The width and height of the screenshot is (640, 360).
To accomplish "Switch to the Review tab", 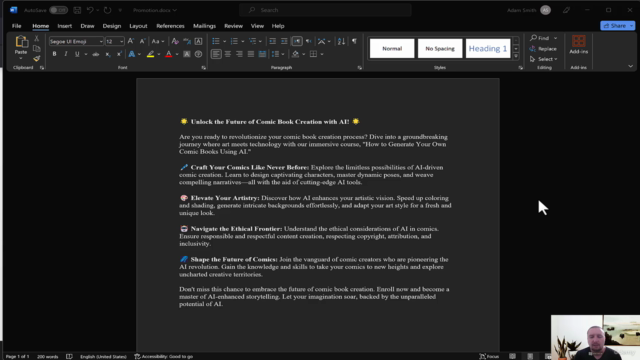I will click(233, 26).
